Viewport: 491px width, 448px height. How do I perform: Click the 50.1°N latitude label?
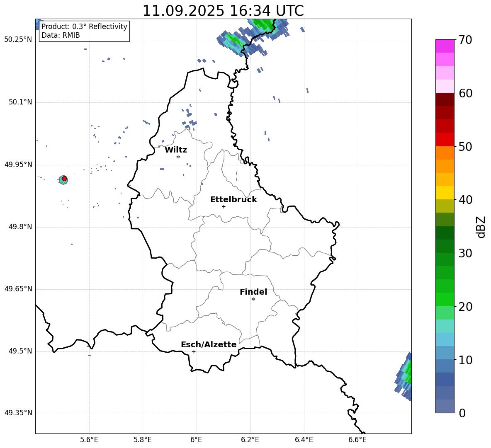coord(20,102)
